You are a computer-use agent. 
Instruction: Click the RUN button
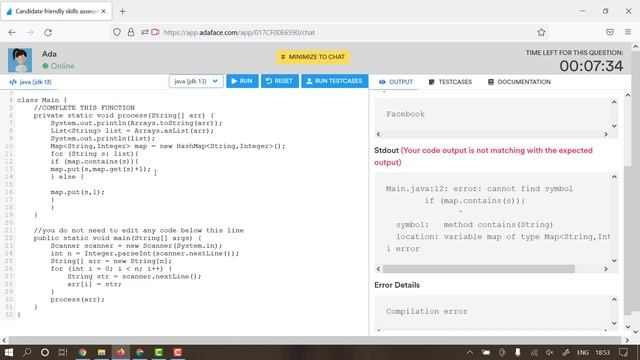pyautogui.click(x=242, y=81)
